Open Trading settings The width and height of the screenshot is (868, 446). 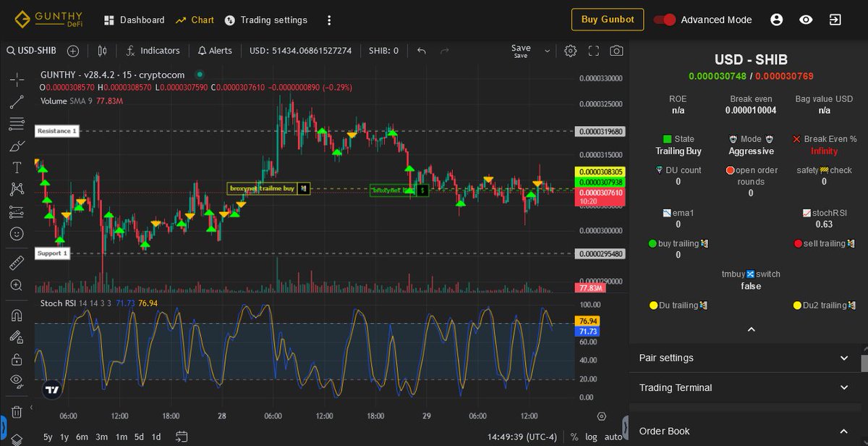(x=265, y=20)
